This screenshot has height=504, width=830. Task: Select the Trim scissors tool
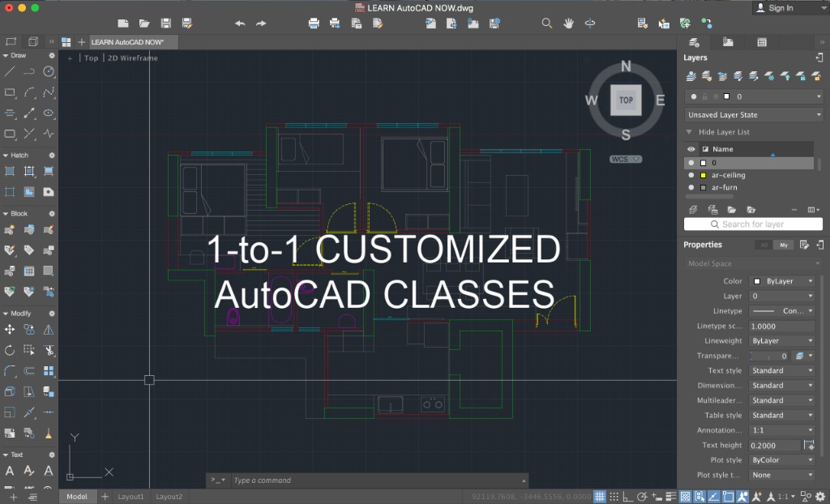49,350
